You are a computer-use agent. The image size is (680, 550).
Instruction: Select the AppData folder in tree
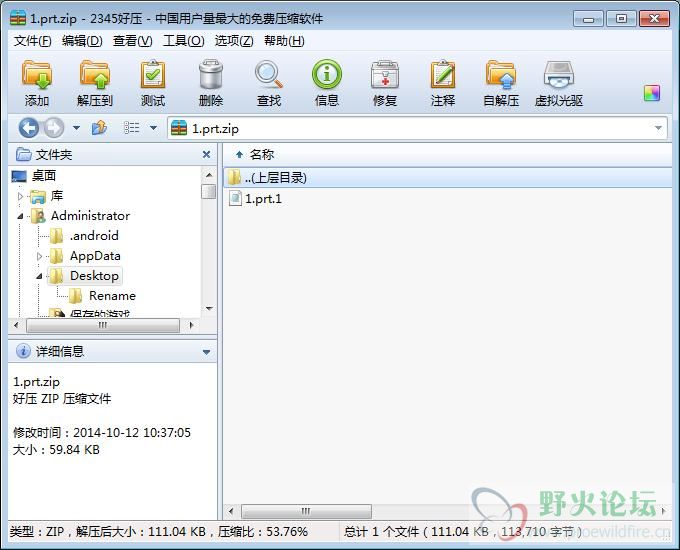tap(95, 256)
